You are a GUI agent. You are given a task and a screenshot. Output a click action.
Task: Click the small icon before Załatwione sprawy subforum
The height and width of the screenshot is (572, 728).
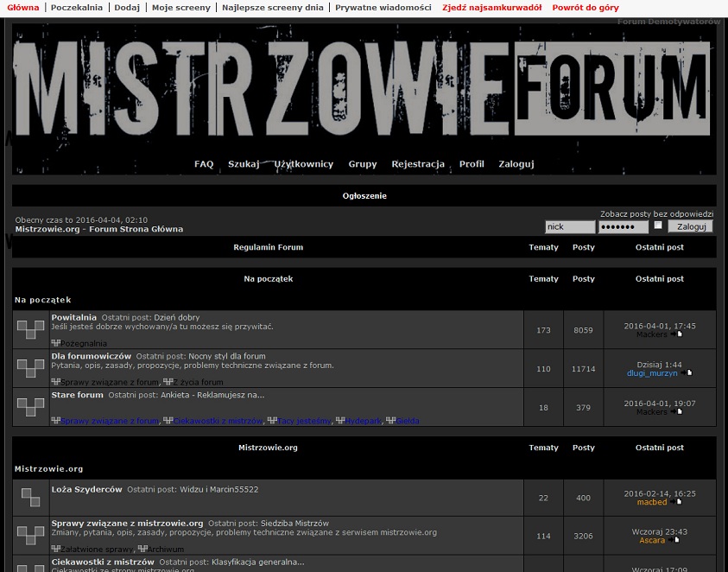(56, 549)
